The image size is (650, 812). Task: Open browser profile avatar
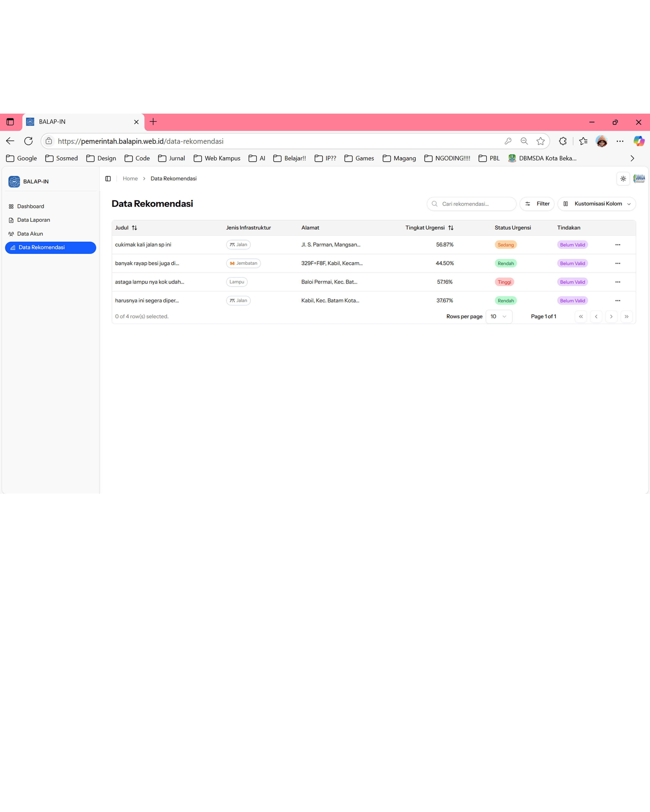(x=601, y=141)
